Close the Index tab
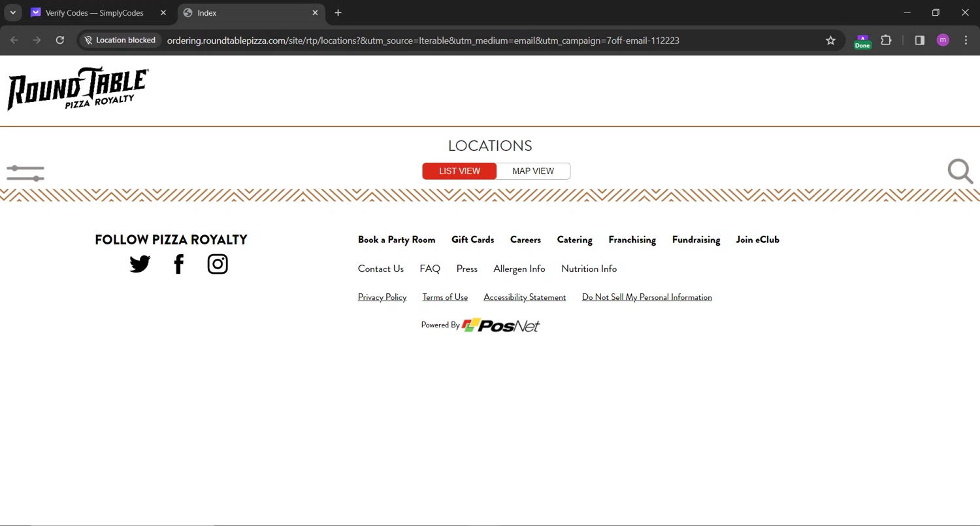This screenshot has height=526, width=980. [x=315, y=13]
